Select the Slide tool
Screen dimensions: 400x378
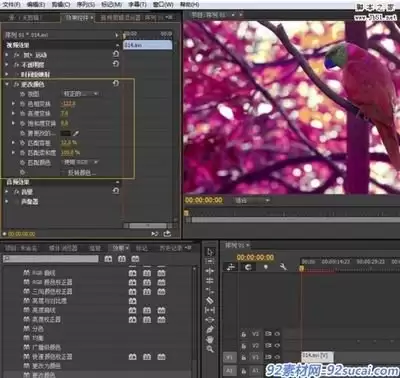pos(210,320)
